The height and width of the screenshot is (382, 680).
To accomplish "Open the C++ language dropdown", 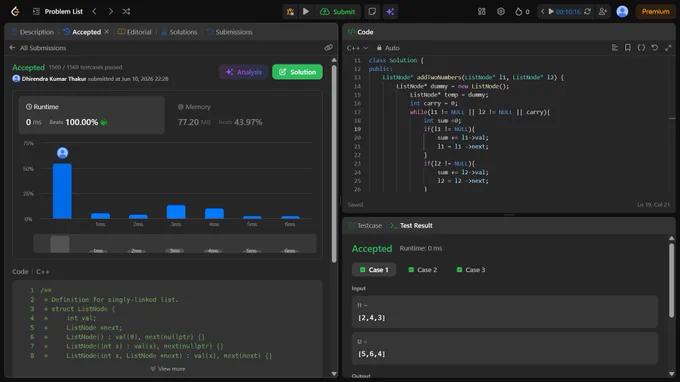I will (x=357, y=48).
